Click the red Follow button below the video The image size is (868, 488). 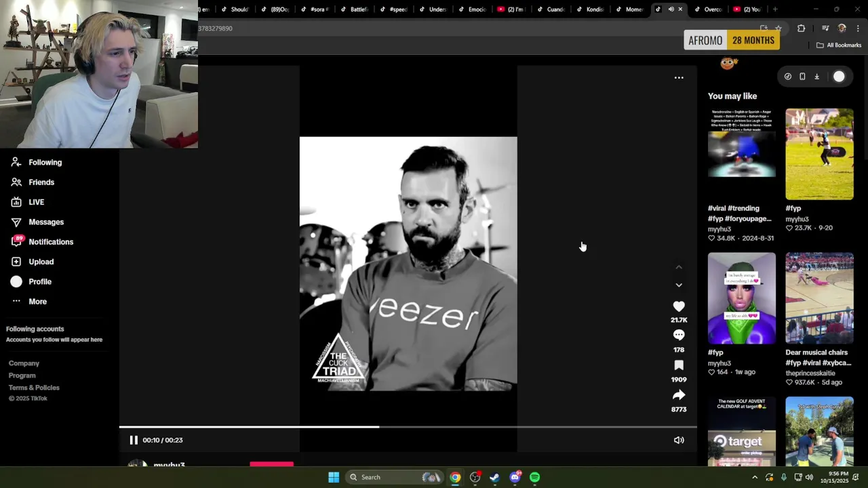tap(271, 464)
